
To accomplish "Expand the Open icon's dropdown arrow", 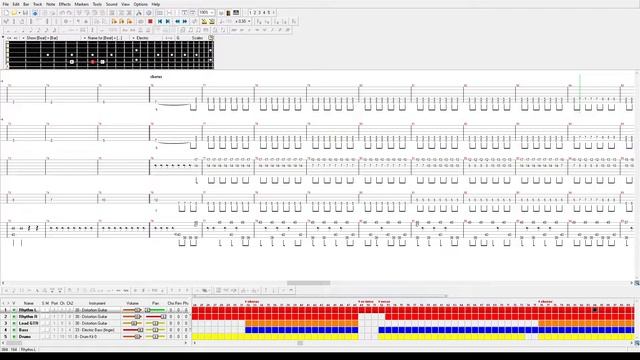I will pyautogui.click(x=19, y=13).
